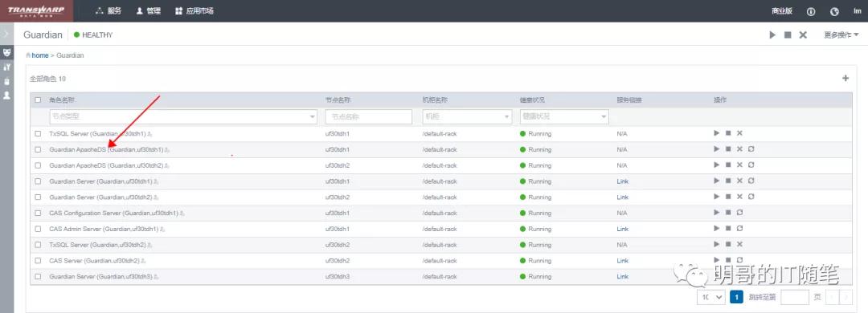Click the 商业版 edition label
Viewport: 868px width, 313px height.
[x=782, y=11]
